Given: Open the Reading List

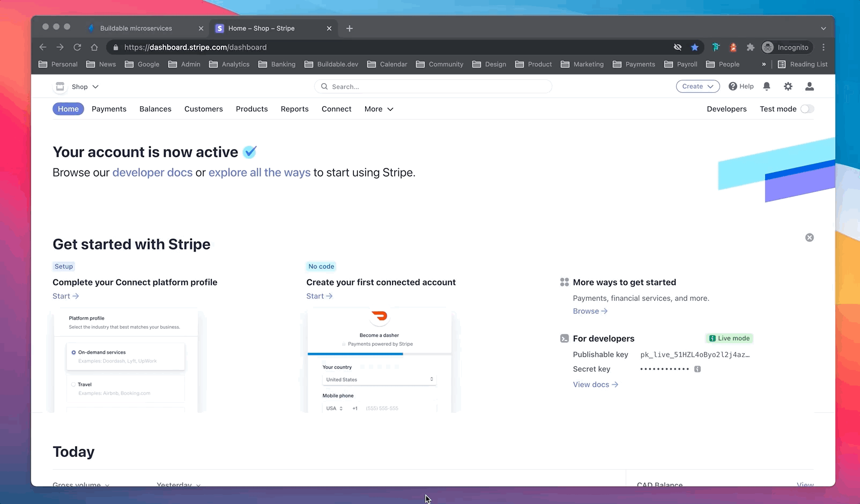Looking at the screenshot, I should [803, 64].
